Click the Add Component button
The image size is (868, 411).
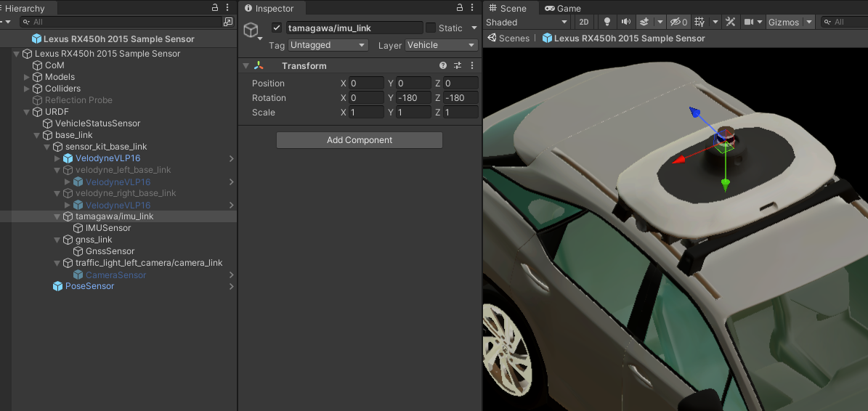pyautogui.click(x=360, y=140)
